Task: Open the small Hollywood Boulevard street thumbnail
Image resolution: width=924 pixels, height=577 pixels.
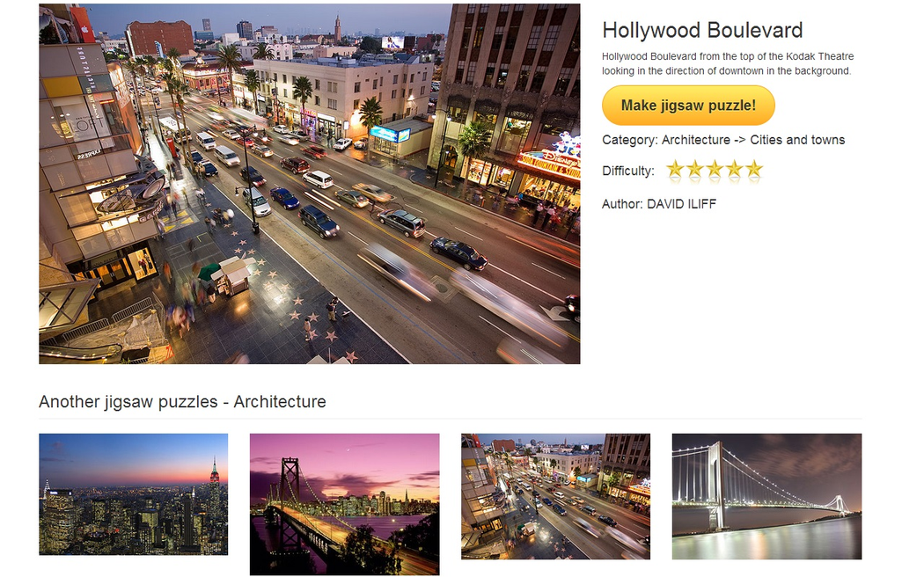Action: (x=555, y=496)
